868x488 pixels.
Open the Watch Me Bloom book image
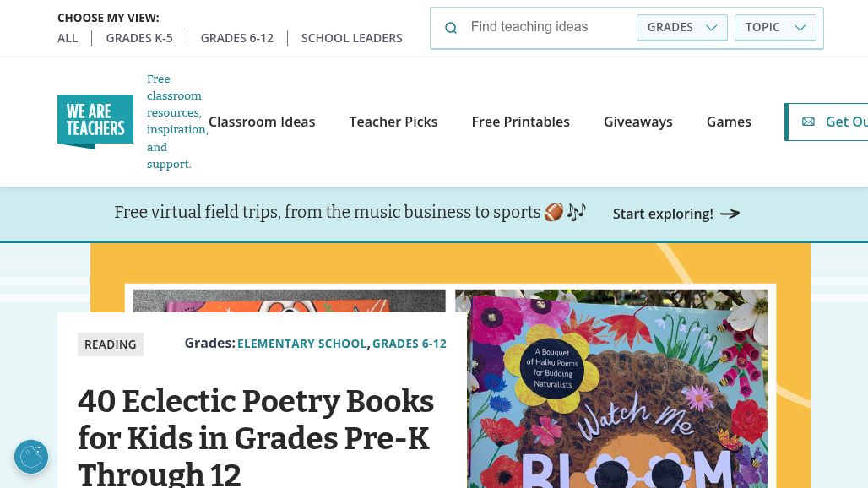click(611, 388)
